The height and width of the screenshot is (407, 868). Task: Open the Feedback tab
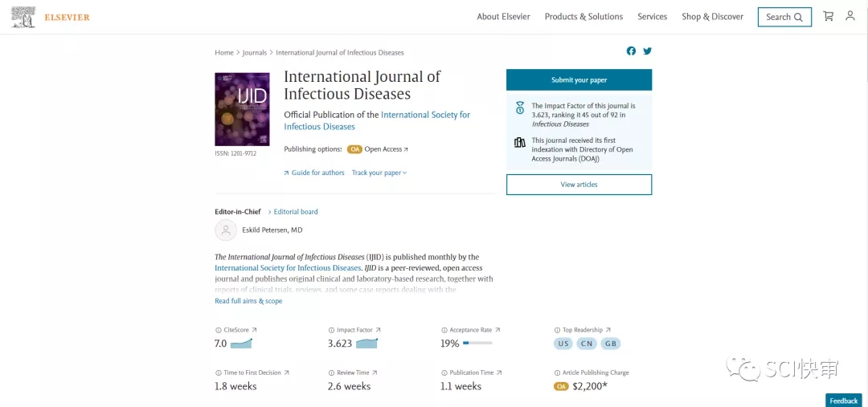(x=843, y=401)
